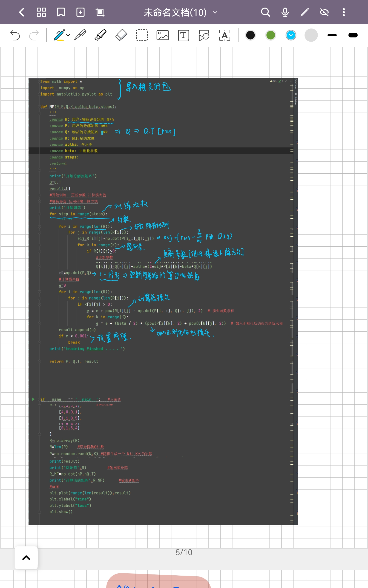Insert an image with the picture tool
The height and width of the screenshot is (588, 368).
click(163, 35)
